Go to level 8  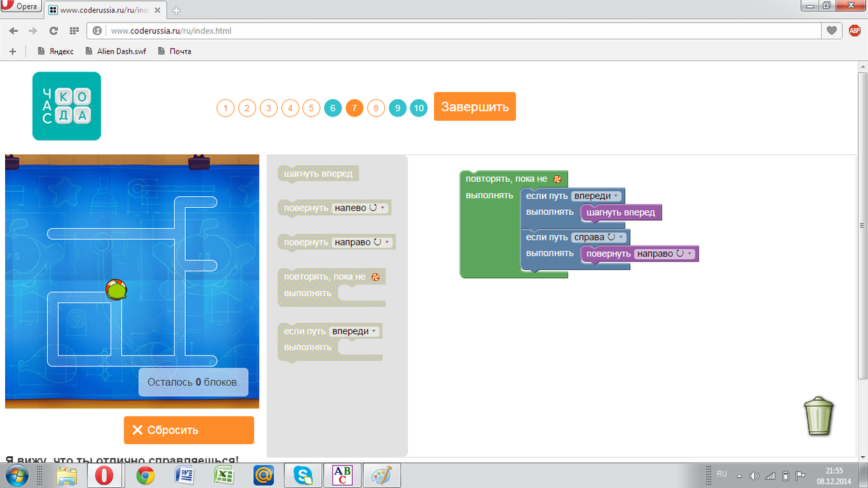(x=375, y=109)
